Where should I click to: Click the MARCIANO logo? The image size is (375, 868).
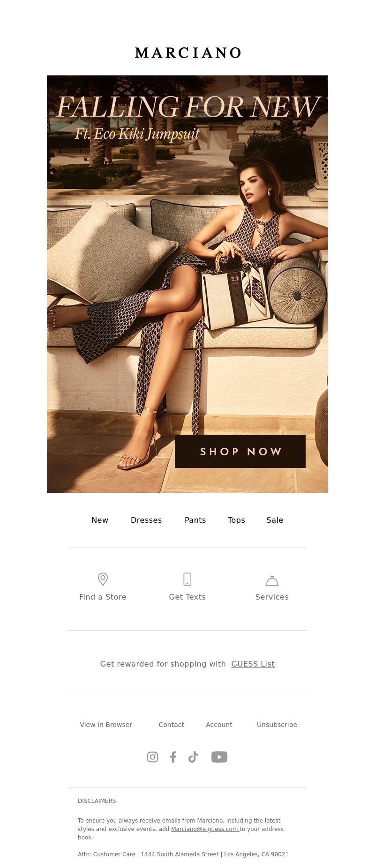[187, 53]
